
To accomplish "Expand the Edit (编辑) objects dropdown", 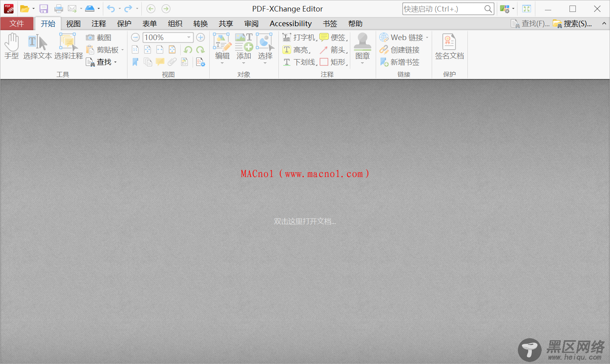I will click(222, 63).
